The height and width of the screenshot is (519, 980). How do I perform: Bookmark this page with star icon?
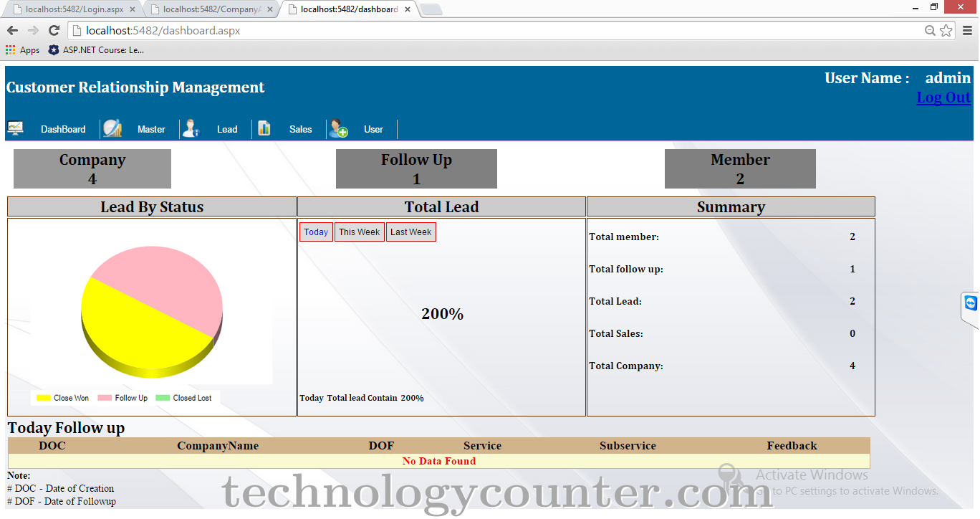946,30
